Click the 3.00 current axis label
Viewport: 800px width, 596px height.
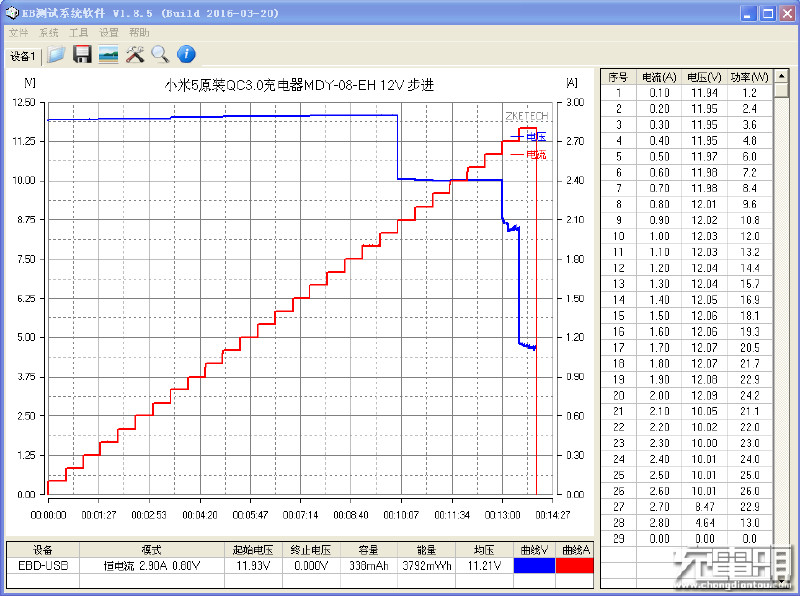point(575,102)
